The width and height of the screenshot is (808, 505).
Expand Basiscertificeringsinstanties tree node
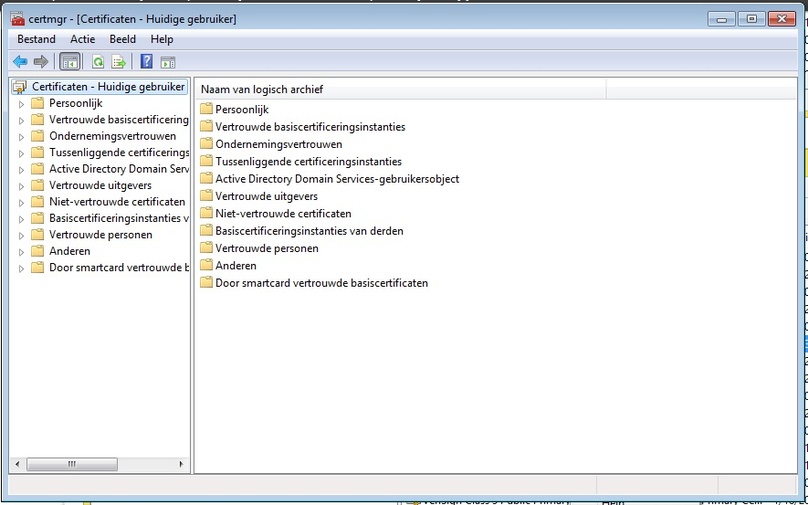[21, 219]
